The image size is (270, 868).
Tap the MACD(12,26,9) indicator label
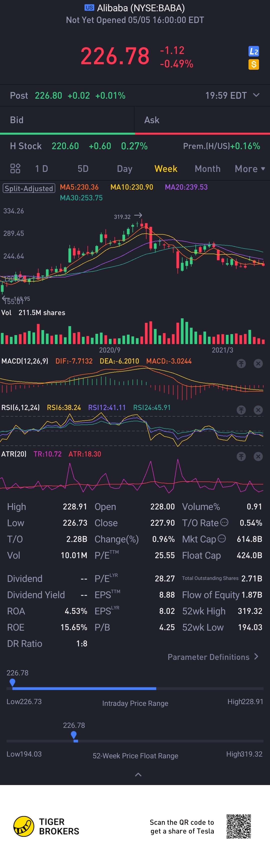pyautogui.click(x=25, y=361)
